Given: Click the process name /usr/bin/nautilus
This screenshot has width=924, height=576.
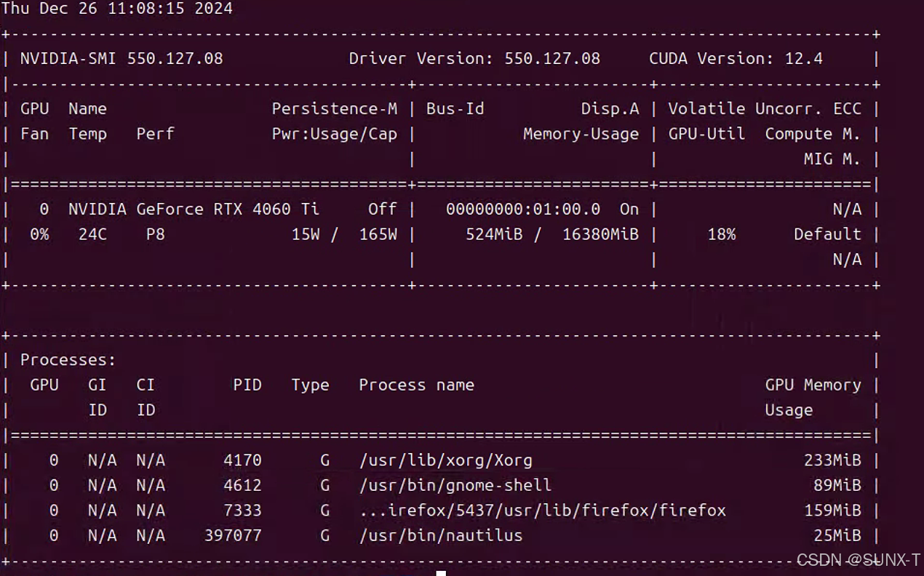Looking at the screenshot, I should tap(440, 535).
